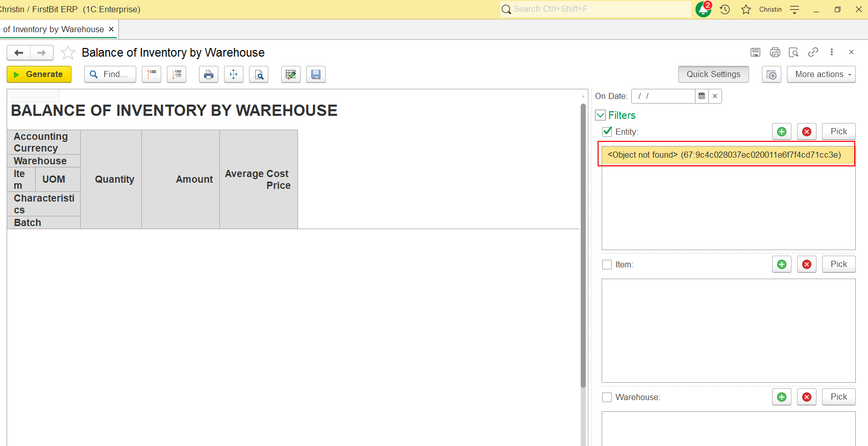Click the resize/fit columns icon in toolbar
The image size is (868, 446).
(x=233, y=75)
